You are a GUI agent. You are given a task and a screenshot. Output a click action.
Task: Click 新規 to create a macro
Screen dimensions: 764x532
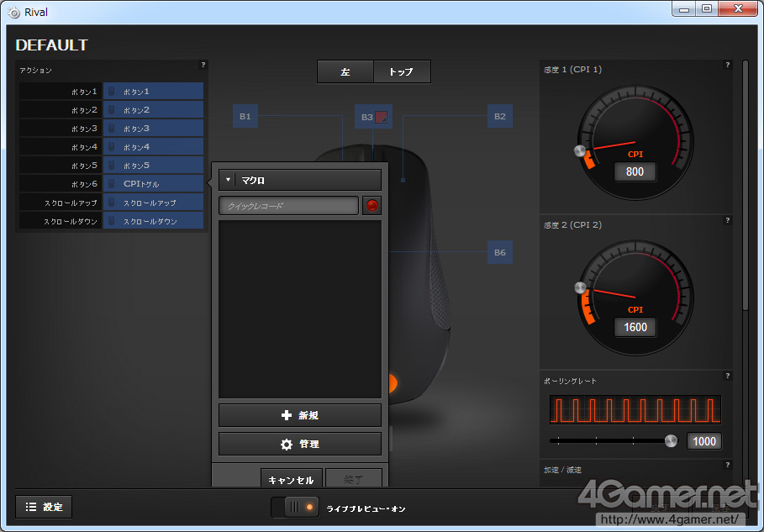pos(300,415)
